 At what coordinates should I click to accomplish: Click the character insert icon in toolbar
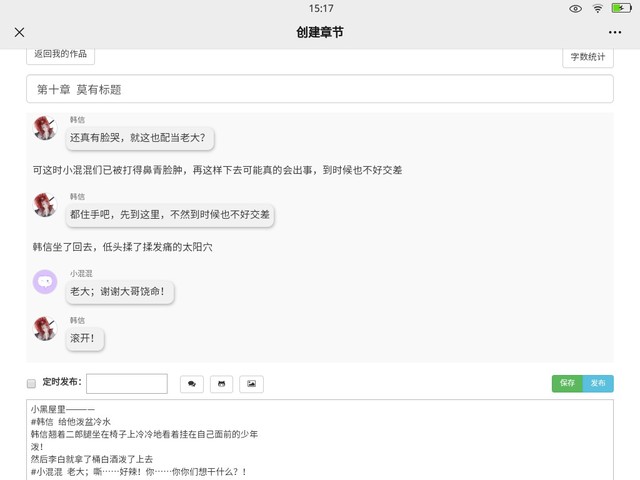pyautogui.click(x=221, y=384)
